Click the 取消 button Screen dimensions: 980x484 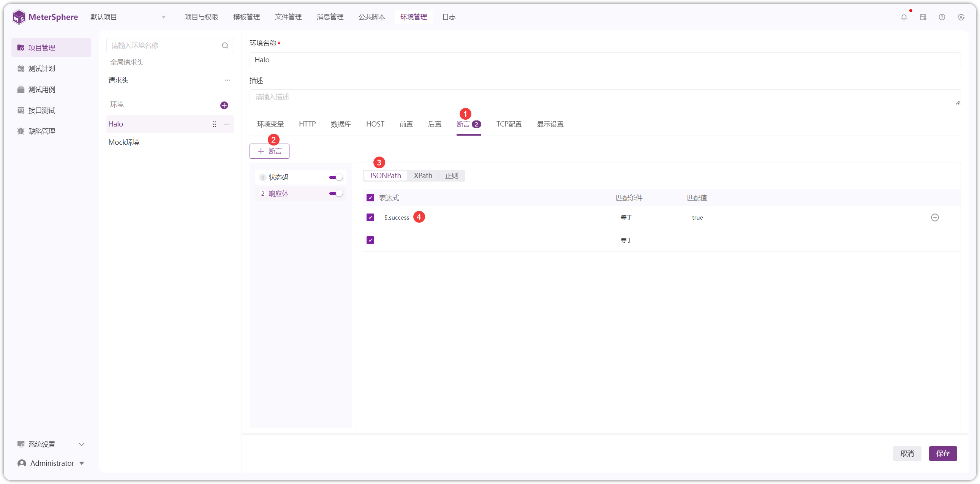click(907, 454)
